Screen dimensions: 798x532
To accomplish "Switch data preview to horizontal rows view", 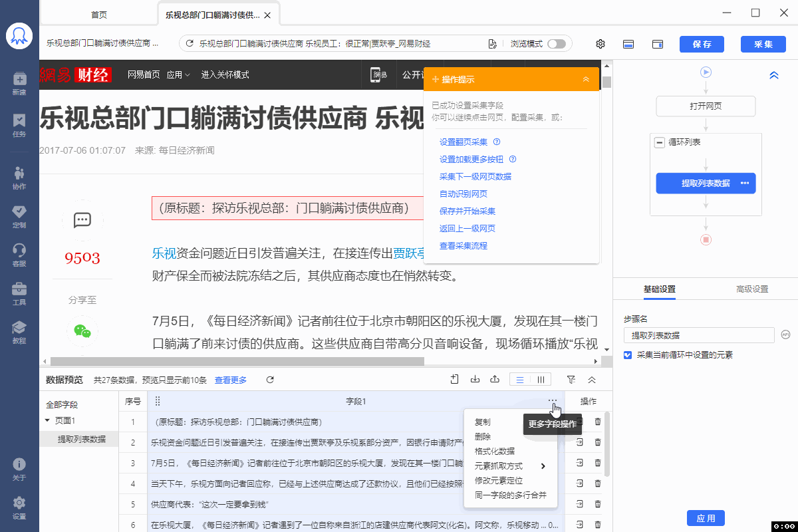I will click(520, 380).
